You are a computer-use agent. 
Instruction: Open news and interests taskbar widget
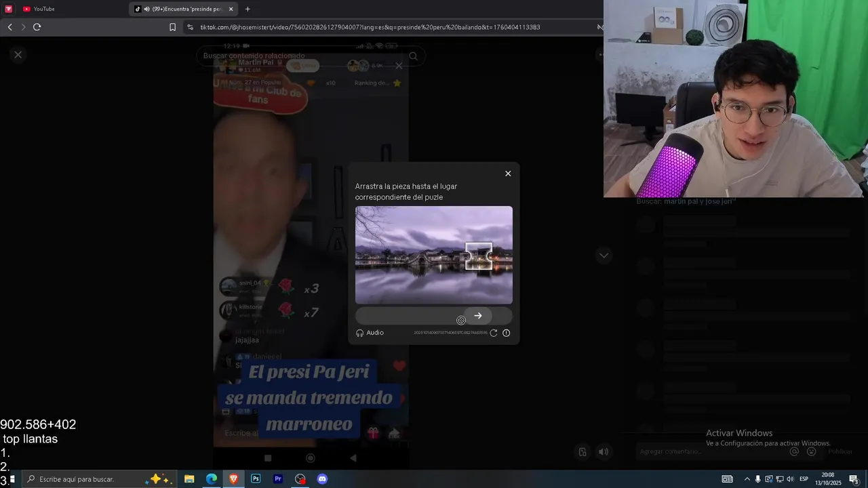727,479
